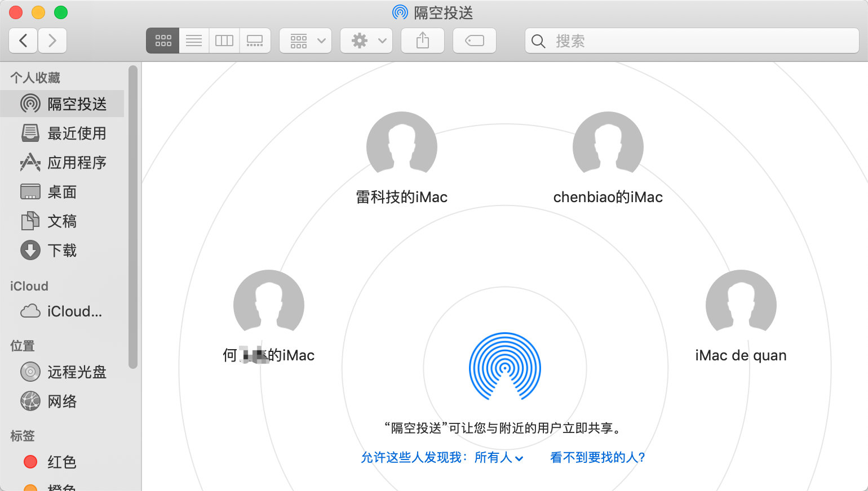Click the globe icon beside 网络

(30, 401)
